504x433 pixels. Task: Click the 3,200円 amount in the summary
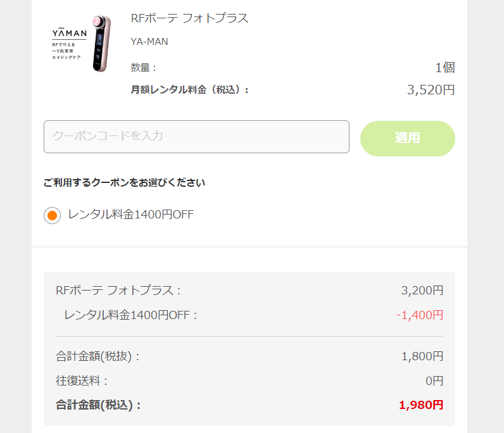(422, 291)
